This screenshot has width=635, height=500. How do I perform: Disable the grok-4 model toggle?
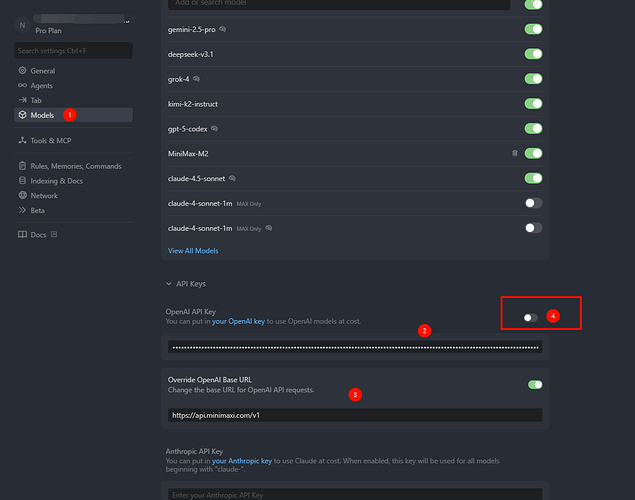[534, 79]
